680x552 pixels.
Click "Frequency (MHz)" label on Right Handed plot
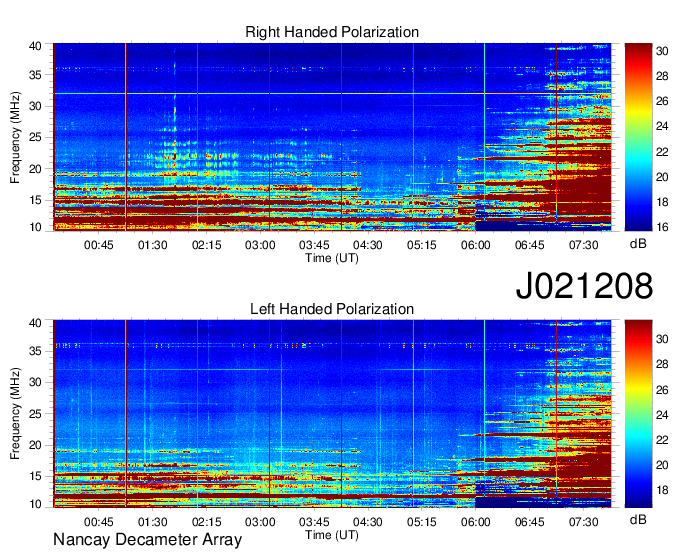pyautogui.click(x=15, y=137)
